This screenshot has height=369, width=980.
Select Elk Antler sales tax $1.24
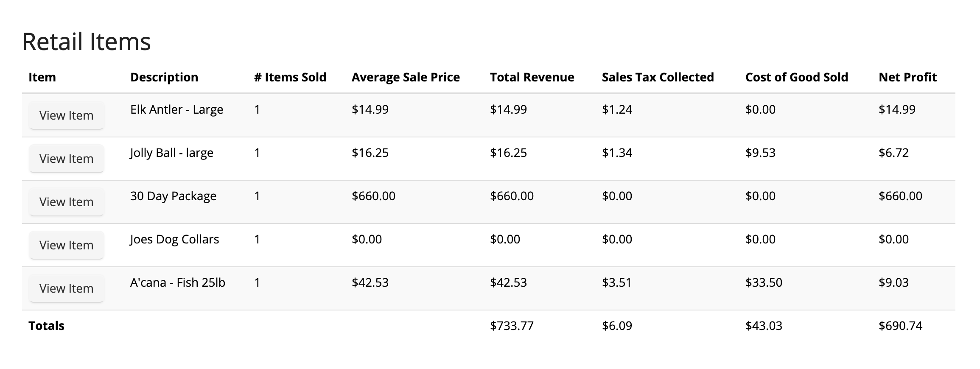617,110
